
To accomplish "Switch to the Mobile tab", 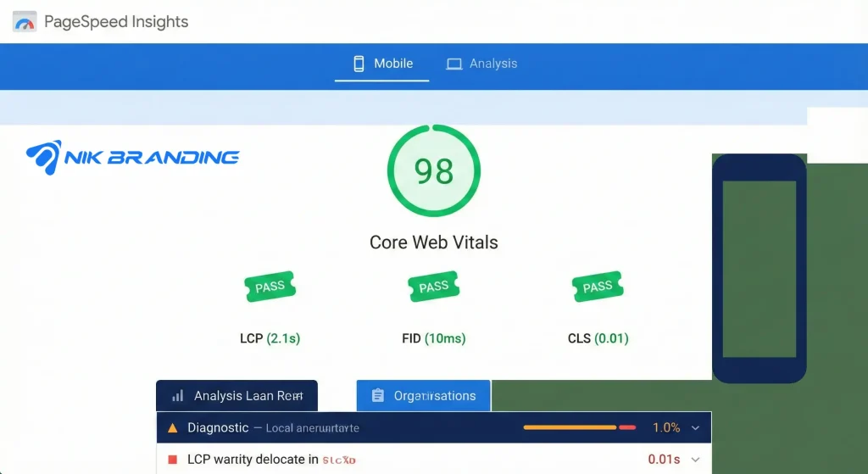I will pos(382,64).
